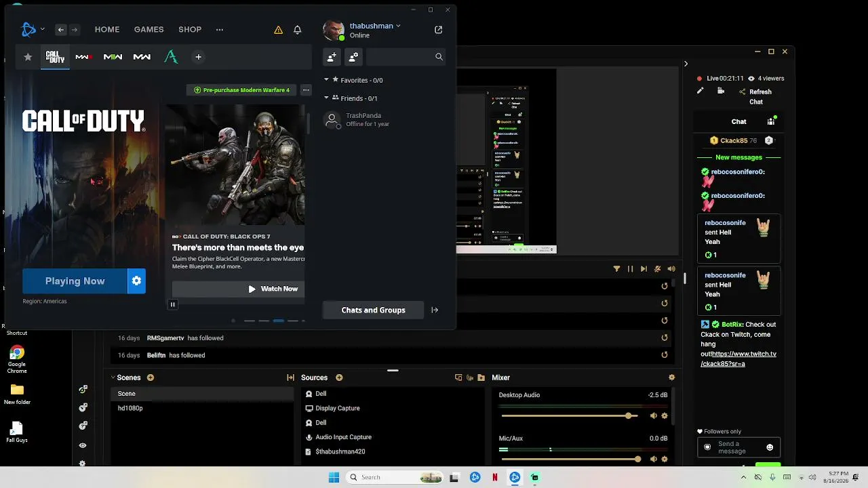The width and height of the screenshot is (868, 488).
Task: Open Desktop Audio settings gear
Action: [665, 415]
